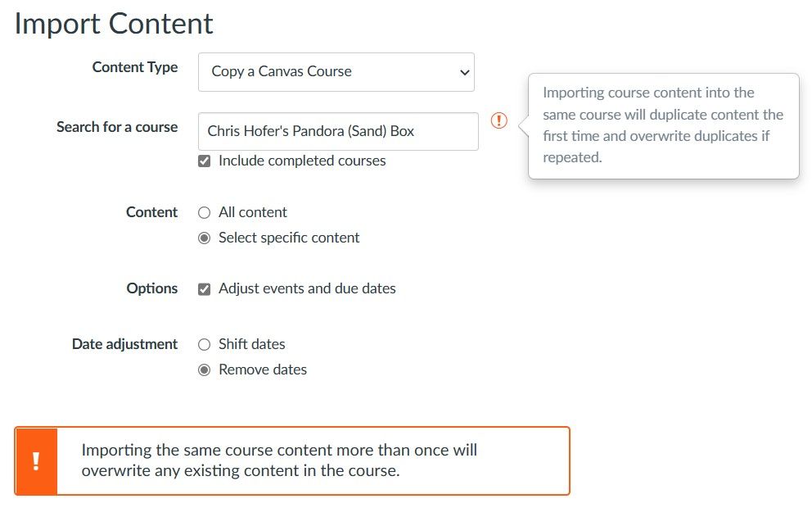
Task: Select the All content radio option
Action: click(x=205, y=213)
